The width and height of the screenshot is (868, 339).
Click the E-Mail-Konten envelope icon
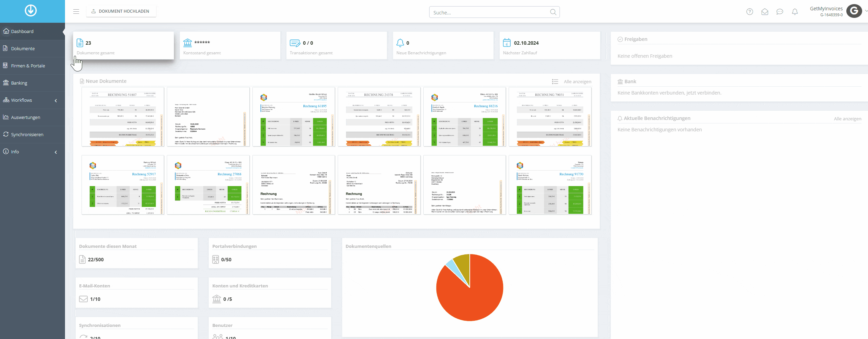[x=83, y=299]
